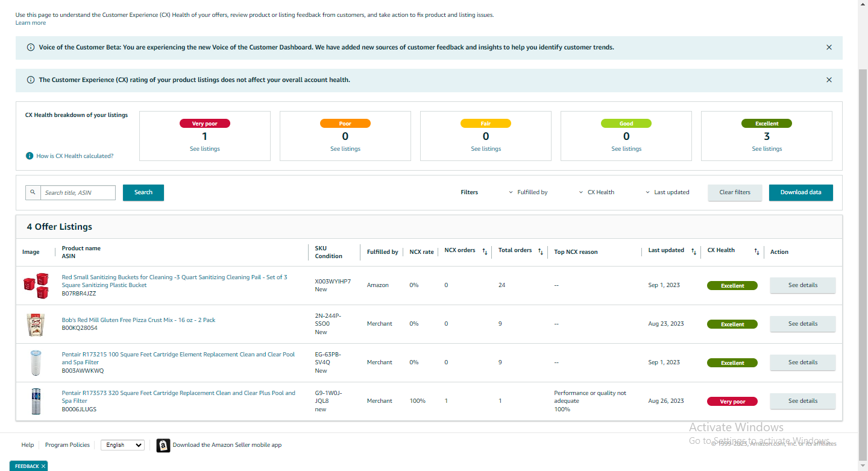The height and width of the screenshot is (471, 868).
Task: Expand the Last updated filter dropdown
Action: (x=667, y=192)
